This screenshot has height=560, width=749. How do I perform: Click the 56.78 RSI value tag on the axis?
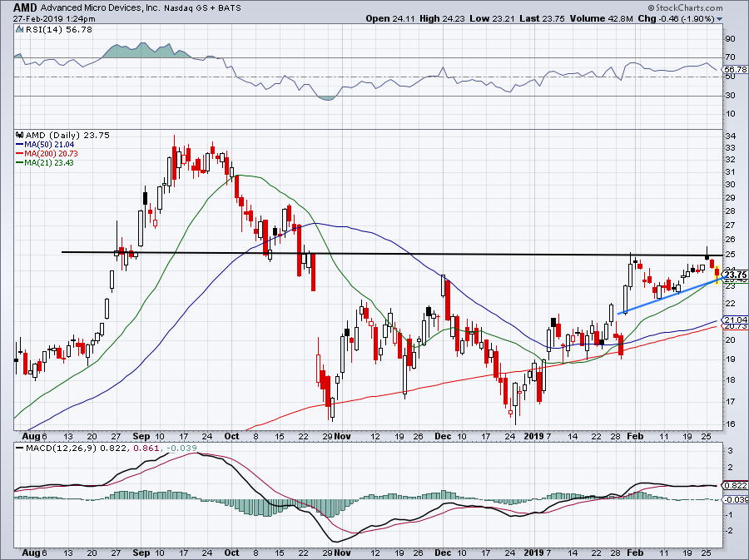click(736, 70)
